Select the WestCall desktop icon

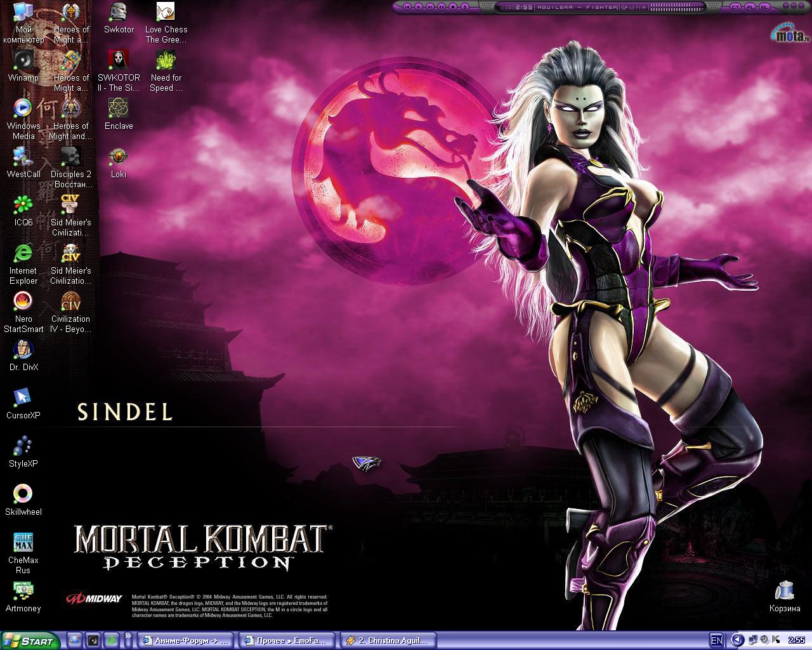(x=23, y=162)
